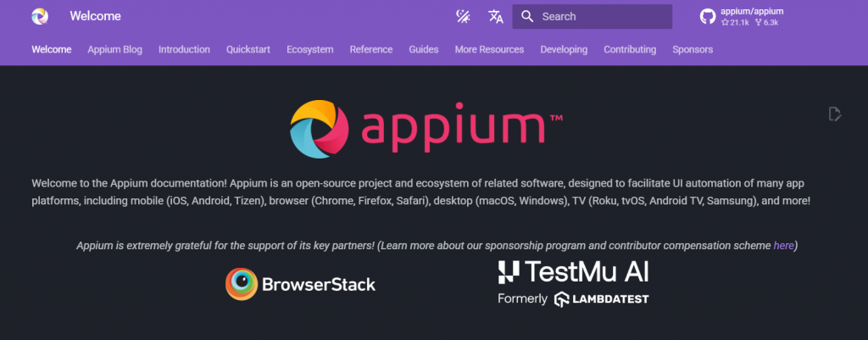Go to the Introduction tab
The width and height of the screenshot is (868, 340).
click(184, 49)
